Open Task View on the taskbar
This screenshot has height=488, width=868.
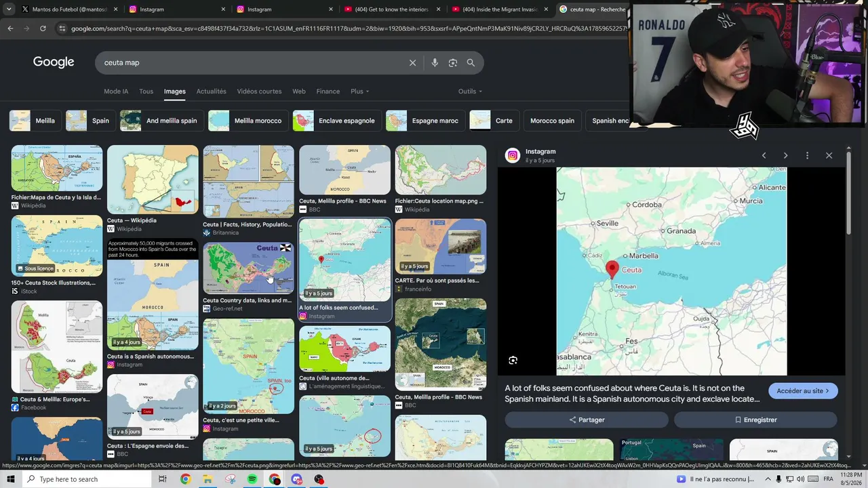[x=162, y=479]
